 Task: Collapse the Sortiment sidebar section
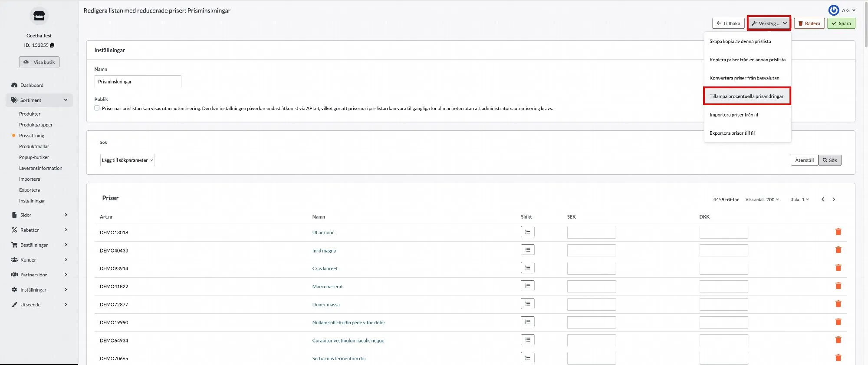39,100
